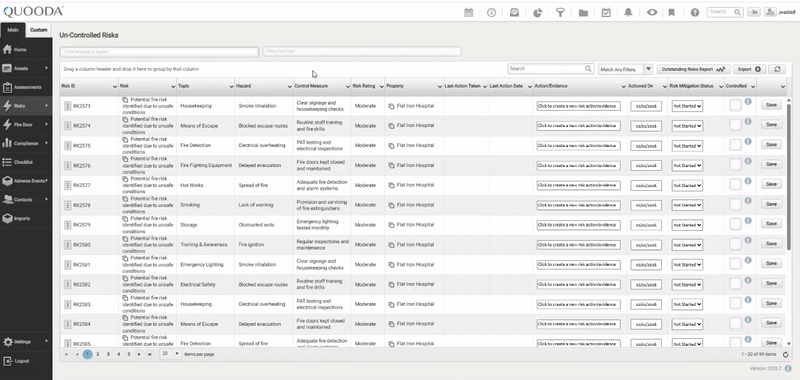Click the calendar checkmark tasks icon
The height and width of the screenshot is (380, 800).
606,13
